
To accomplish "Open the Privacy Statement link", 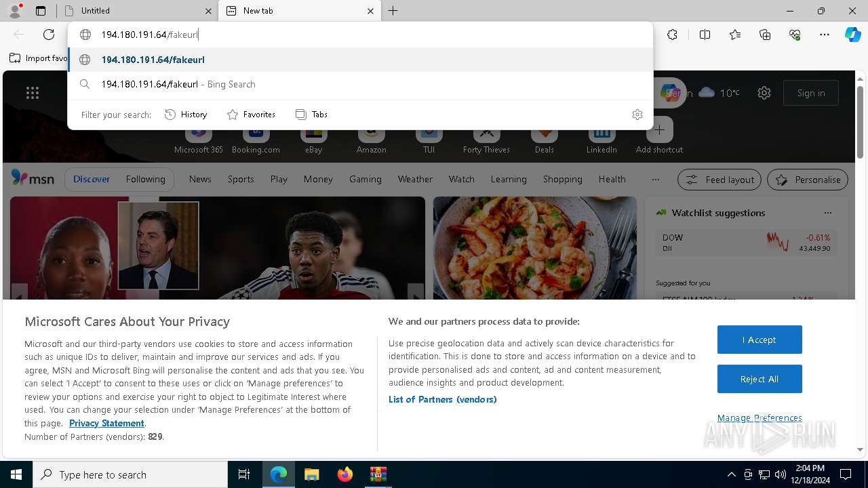I will pos(106,423).
